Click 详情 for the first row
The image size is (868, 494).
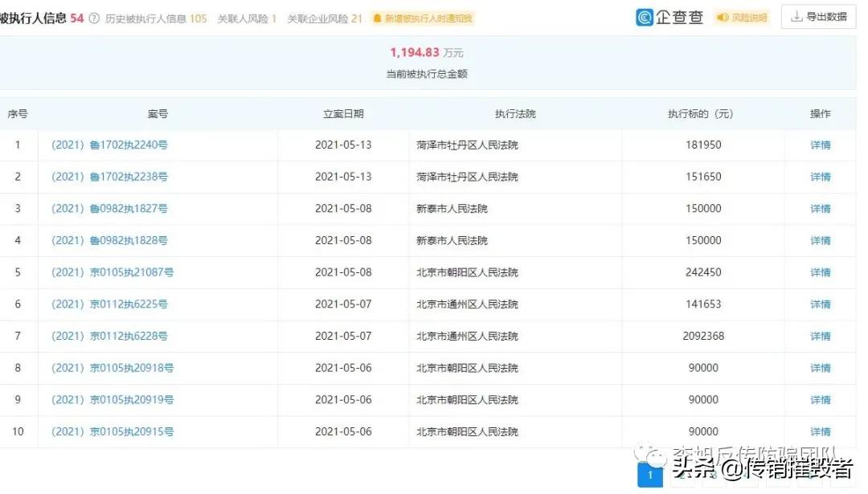[x=819, y=145]
